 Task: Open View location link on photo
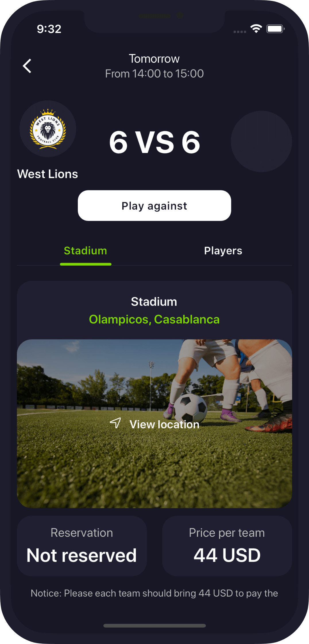tap(165, 424)
